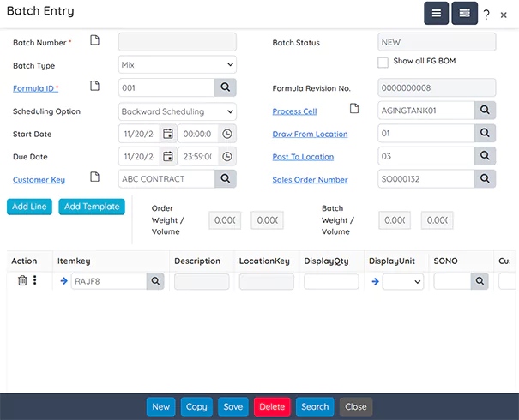Open the hamburger menu icon in header
The image size is (519, 420).
pyautogui.click(x=436, y=14)
